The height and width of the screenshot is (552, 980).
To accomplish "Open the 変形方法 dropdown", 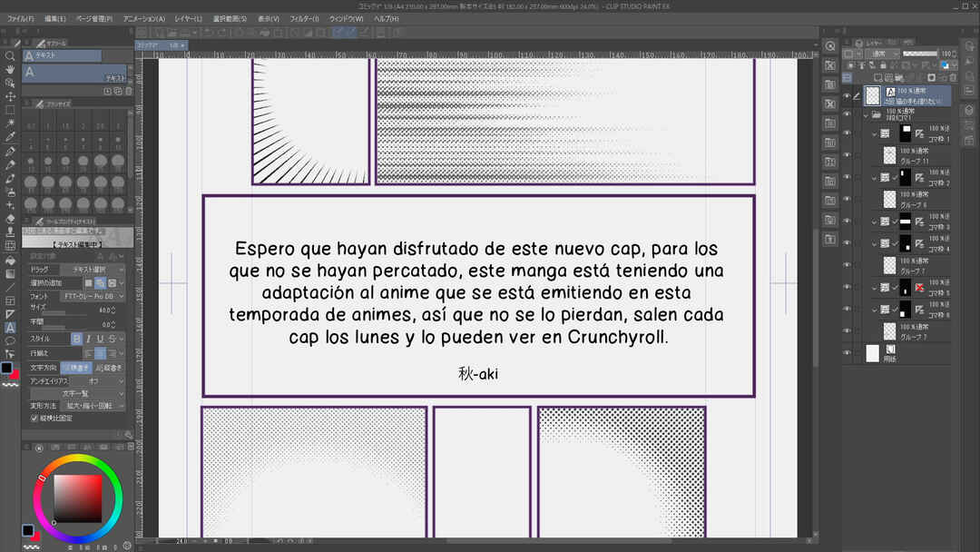I will pyautogui.click(x=93, y=406).
